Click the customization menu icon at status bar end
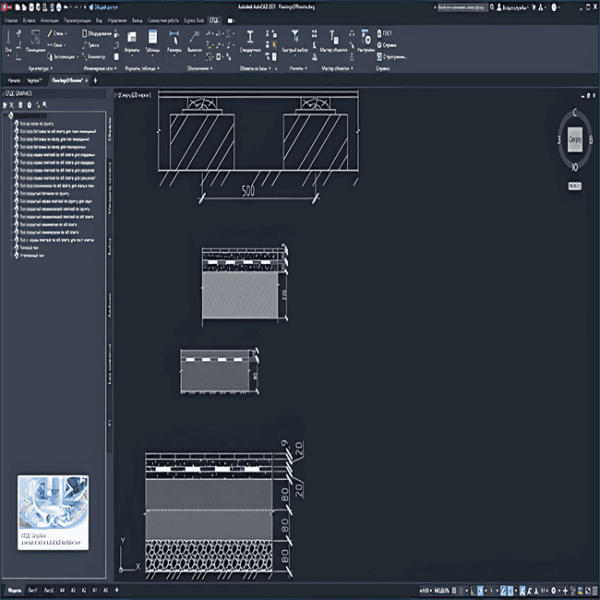 coord(594,591)
